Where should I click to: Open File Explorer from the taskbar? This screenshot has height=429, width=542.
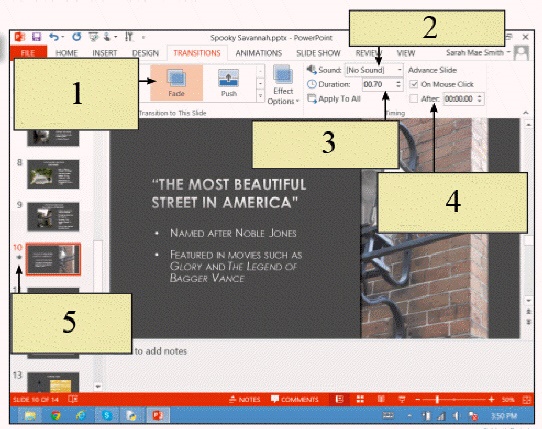click(x=30, y=416)
